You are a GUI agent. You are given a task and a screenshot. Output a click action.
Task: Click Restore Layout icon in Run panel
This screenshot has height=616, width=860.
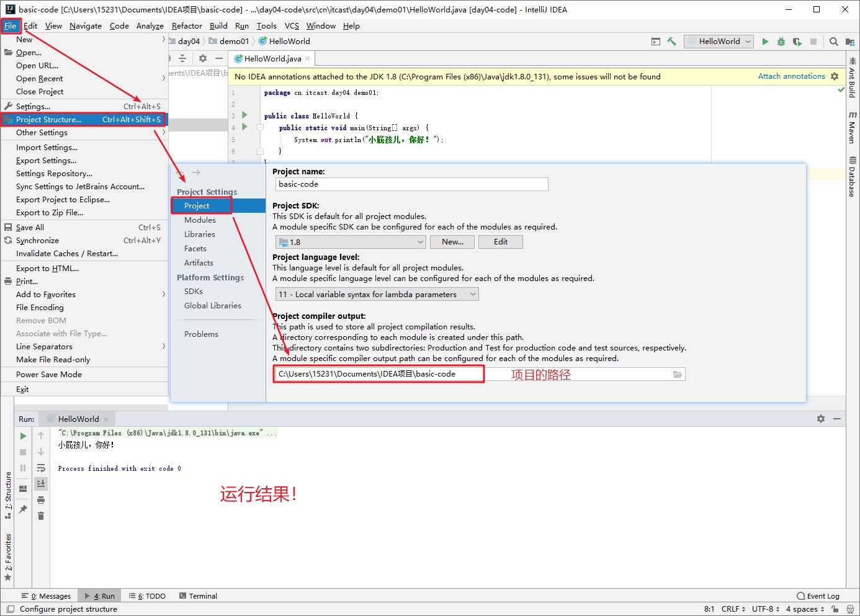[x=23, y=489]
